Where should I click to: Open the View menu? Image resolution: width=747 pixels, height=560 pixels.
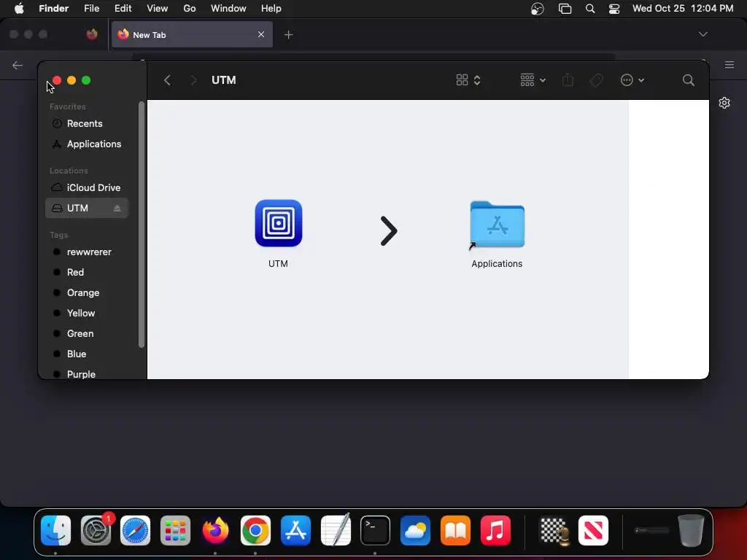[158, 9]
